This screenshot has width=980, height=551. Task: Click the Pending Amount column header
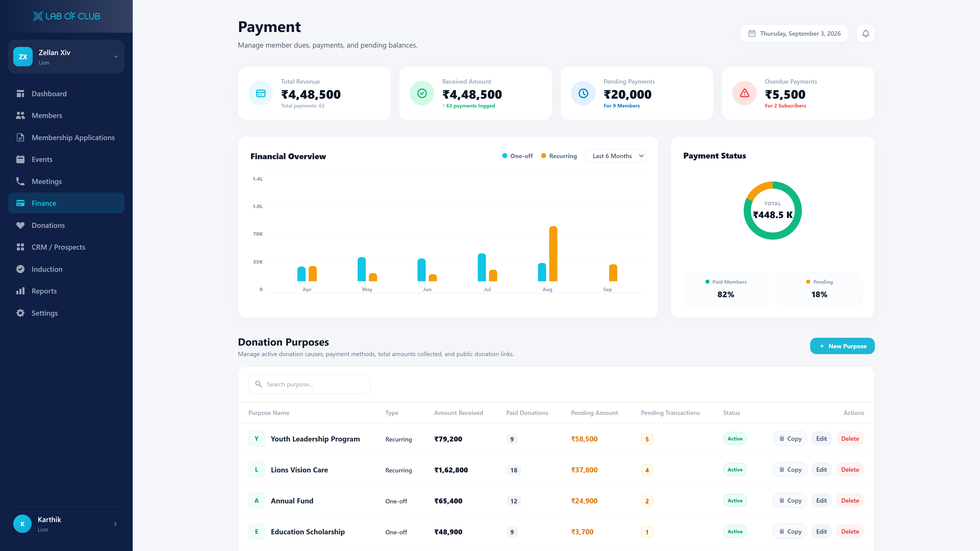[x=594, y=413]
